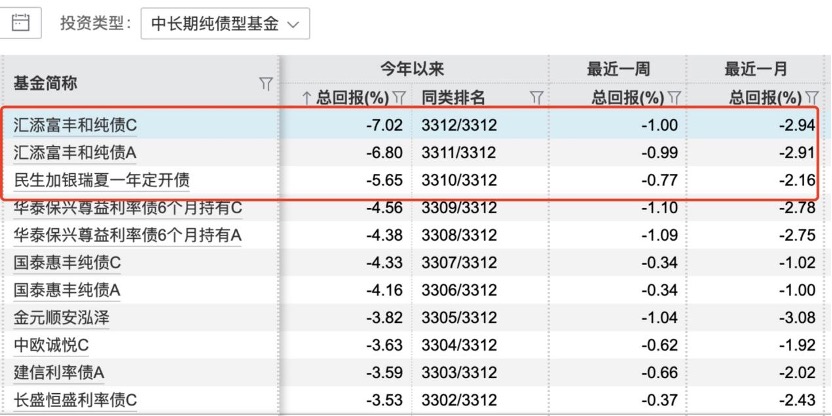Screen dimensions: 832x416
Task: Open fund 民生加银瑞夏一年定开债
Action: tap(102, 181)
